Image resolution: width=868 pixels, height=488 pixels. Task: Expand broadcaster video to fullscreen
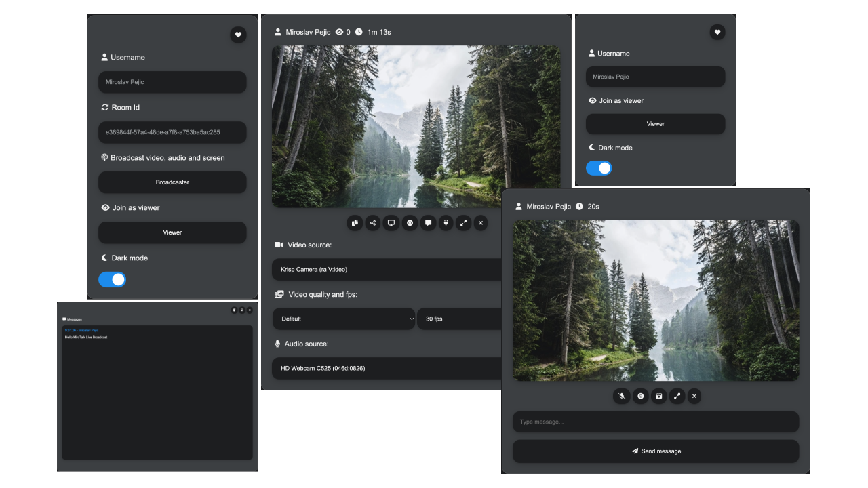tap(463, 222)
